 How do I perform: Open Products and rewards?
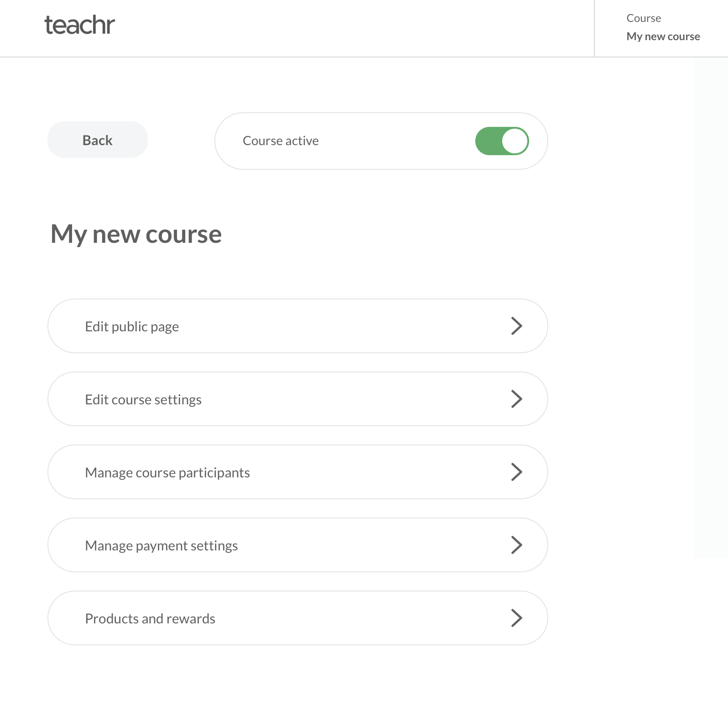tap(150, 619)
